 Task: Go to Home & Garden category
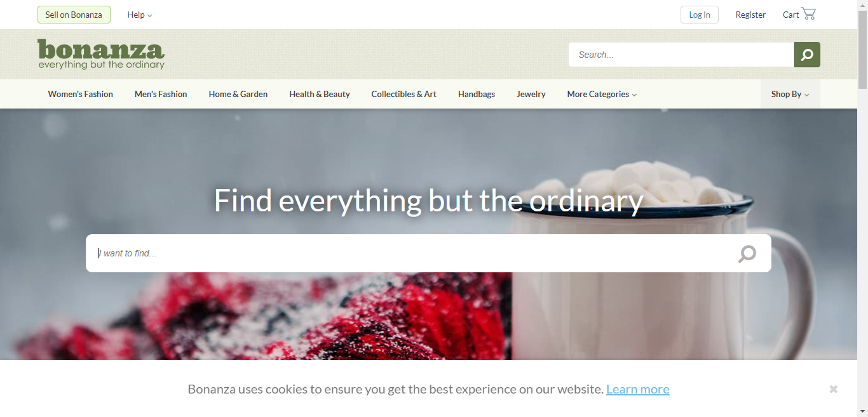point(238,94)
